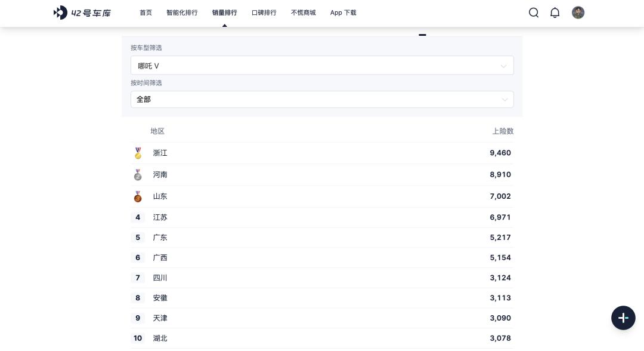Viewport: 644px width, 351px height.
Task: Open the user profile avatar
Action: [578, 13]
